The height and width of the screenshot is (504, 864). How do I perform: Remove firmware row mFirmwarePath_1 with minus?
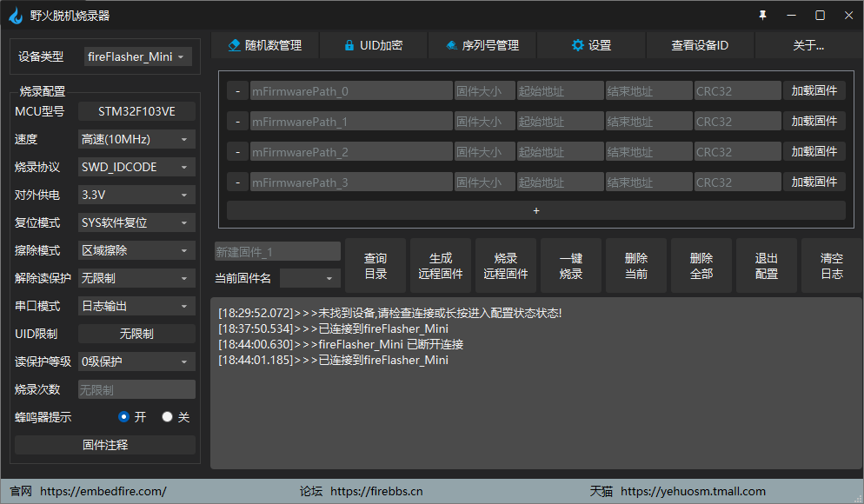pos(237,121)
